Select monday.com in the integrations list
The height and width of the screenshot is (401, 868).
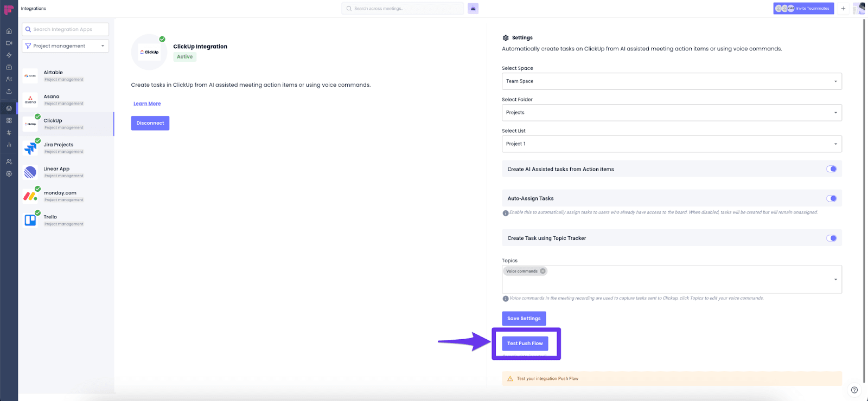66,196
